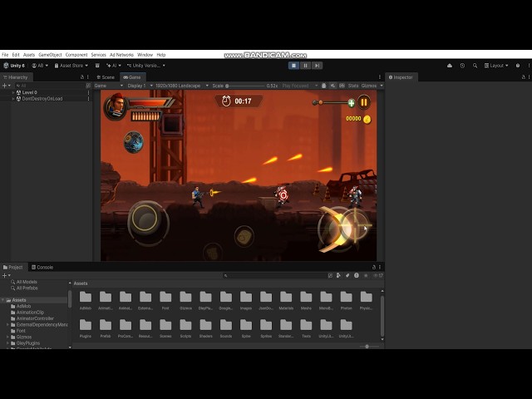This screenshot has width=532, height=399.
Task: Open the Layout dropdown
Action: click(x=496, y=66)
